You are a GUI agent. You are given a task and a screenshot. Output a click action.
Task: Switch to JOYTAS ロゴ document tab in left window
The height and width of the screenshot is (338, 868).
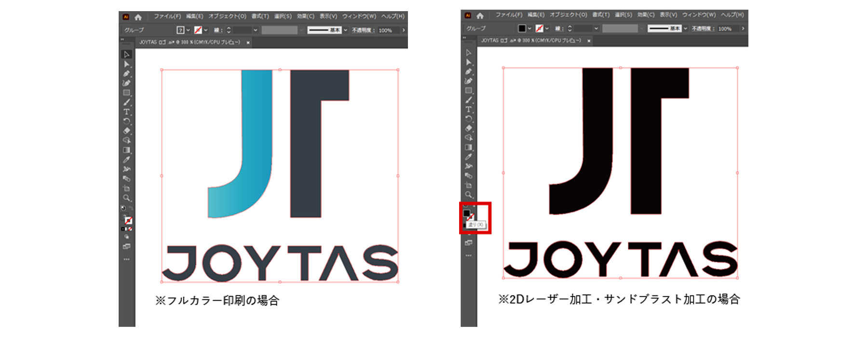(x=189, y=42)
